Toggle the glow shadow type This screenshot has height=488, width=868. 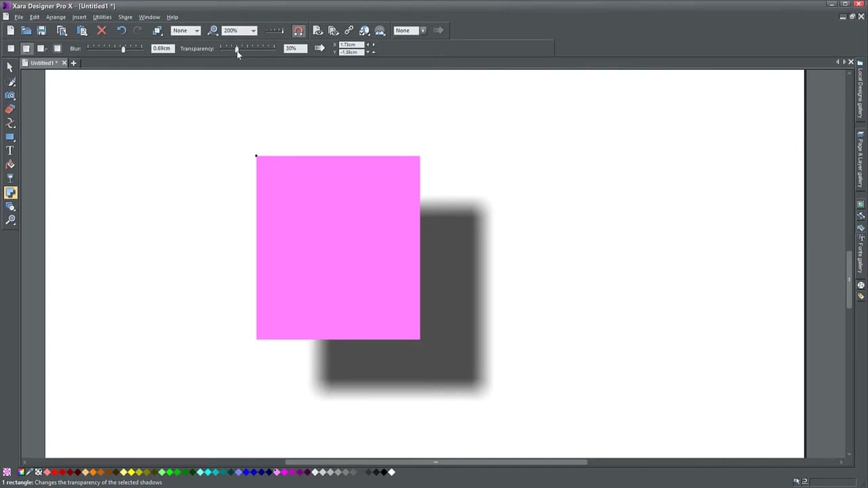57,48
